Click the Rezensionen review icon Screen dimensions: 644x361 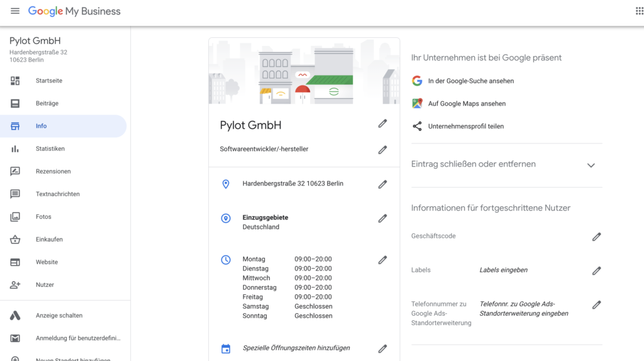click(15, 171)
